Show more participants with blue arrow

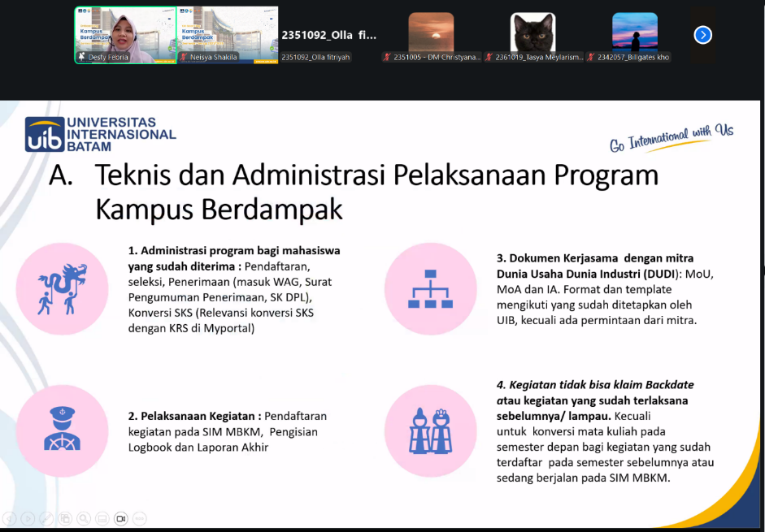tap(703, 35)
